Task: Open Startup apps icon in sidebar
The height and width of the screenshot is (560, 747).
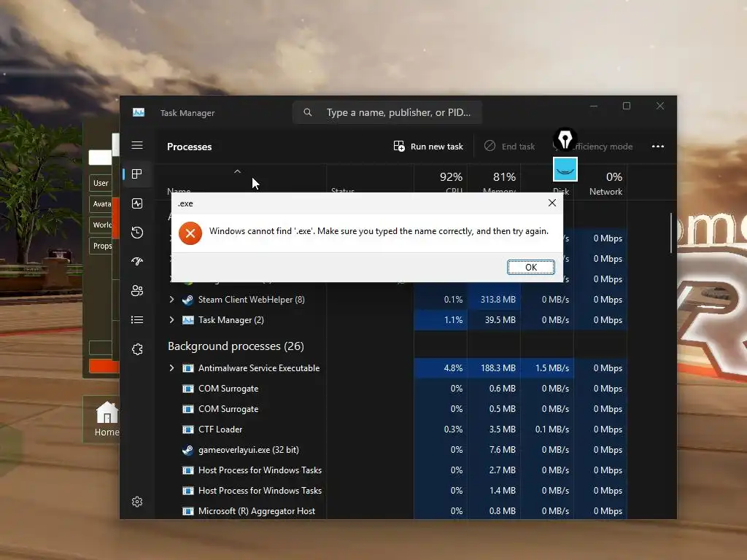Action: (137, 262)
